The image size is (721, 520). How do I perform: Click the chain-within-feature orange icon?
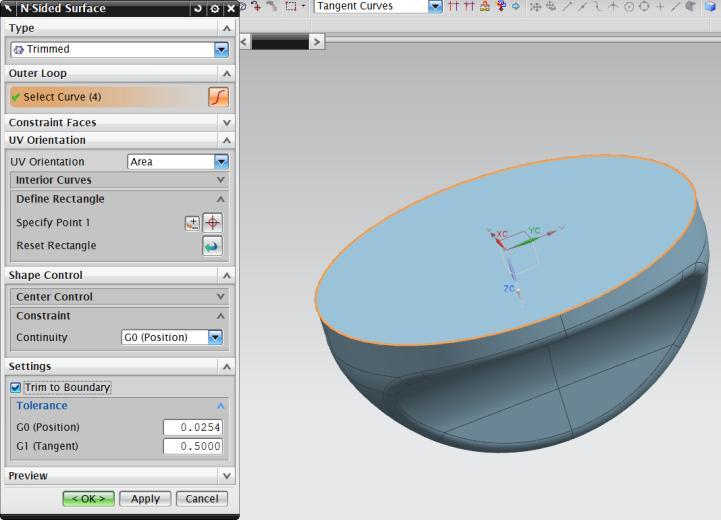(x=485, y=6)
